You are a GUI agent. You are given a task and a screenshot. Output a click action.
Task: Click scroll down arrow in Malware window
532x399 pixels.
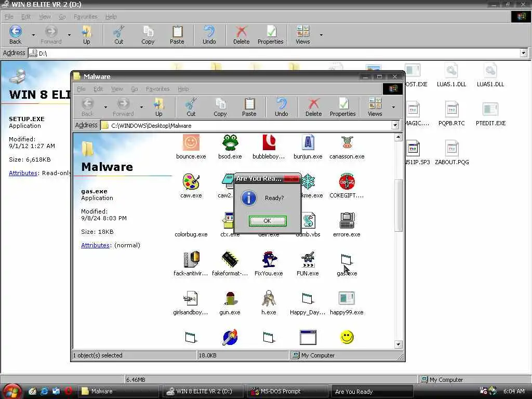[398, 344]
